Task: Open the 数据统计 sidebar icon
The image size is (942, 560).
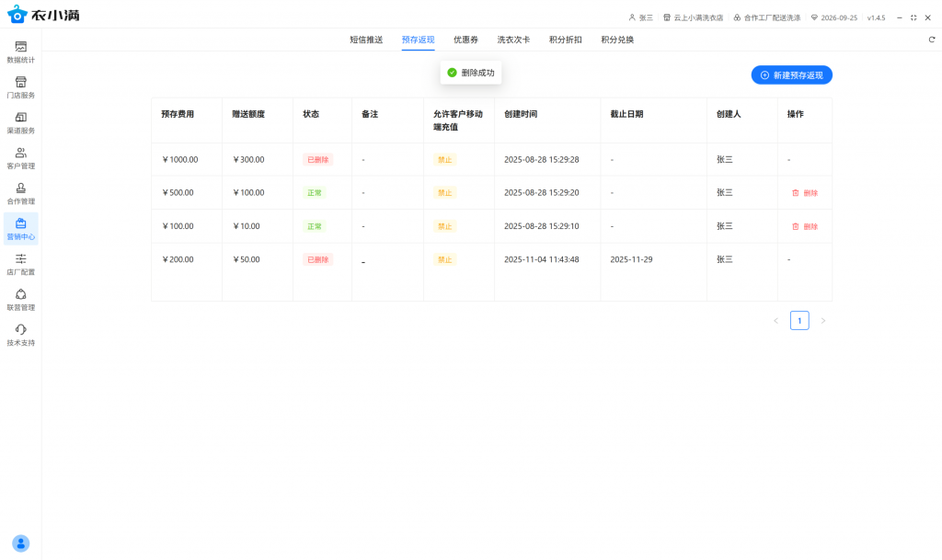Action: 20,47
